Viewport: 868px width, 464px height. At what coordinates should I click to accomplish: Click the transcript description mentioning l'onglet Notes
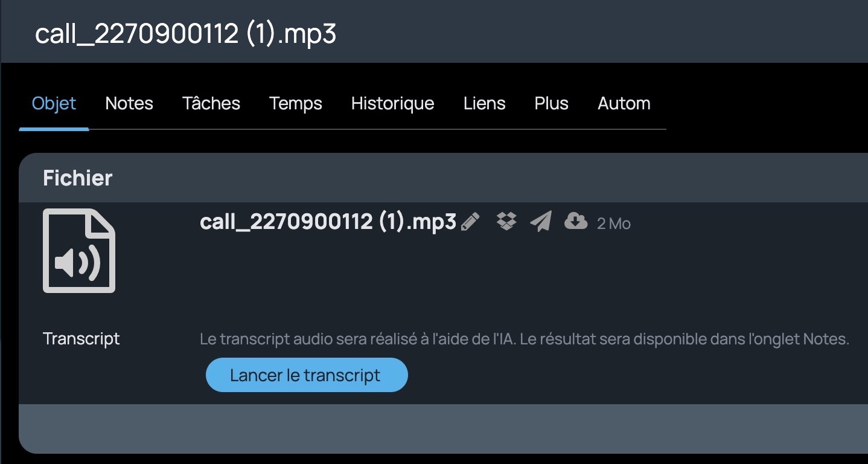(525, 339)
